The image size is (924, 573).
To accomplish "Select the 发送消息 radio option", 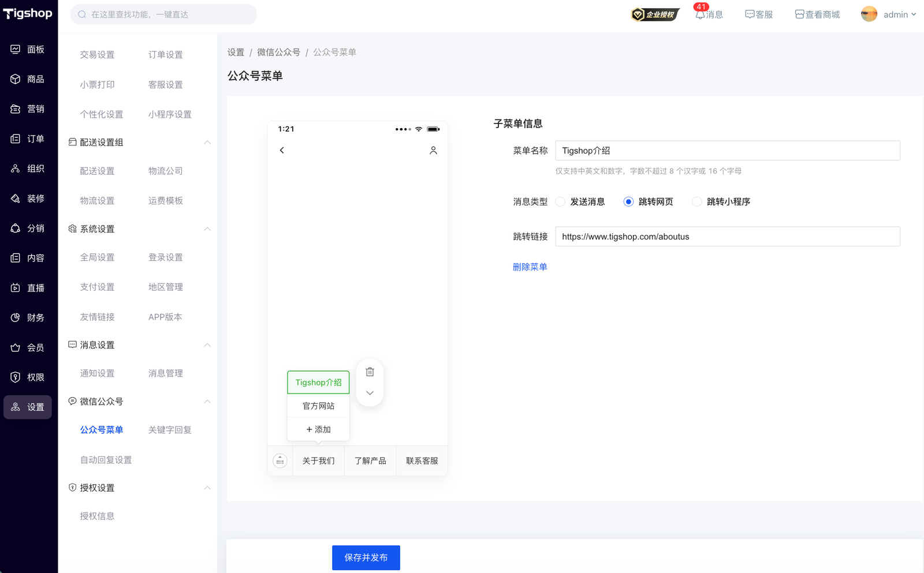I will click(x=560, y=202).
